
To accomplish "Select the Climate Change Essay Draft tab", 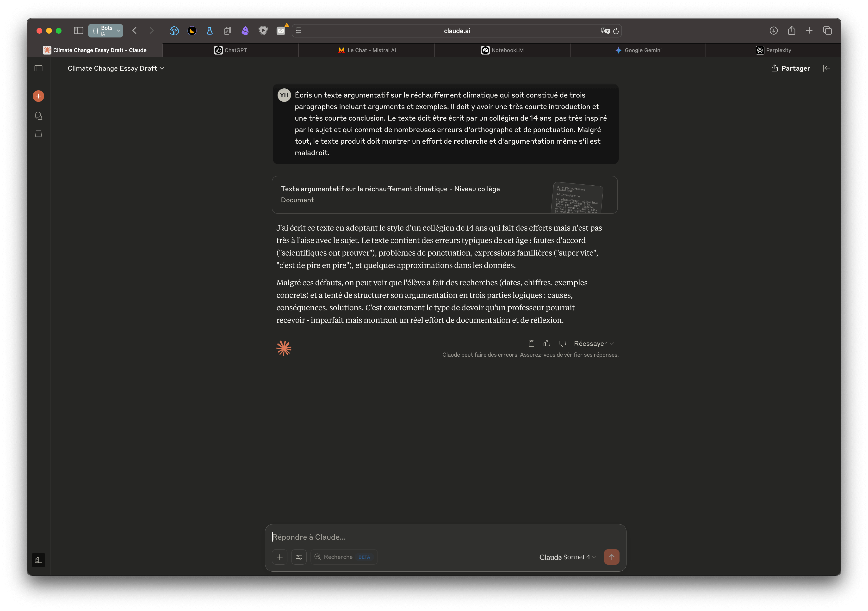I will pyautogui.click(x=94, y=50).
